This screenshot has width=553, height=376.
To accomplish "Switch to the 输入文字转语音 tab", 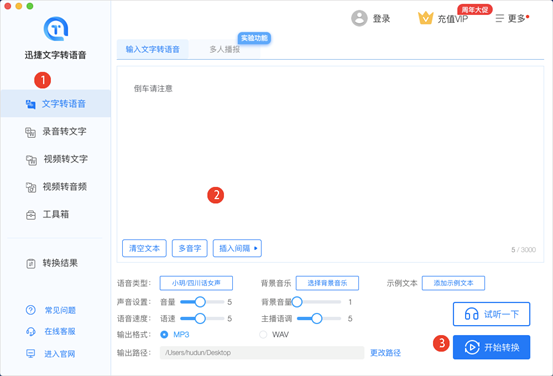I will click(x=153, y=49).
